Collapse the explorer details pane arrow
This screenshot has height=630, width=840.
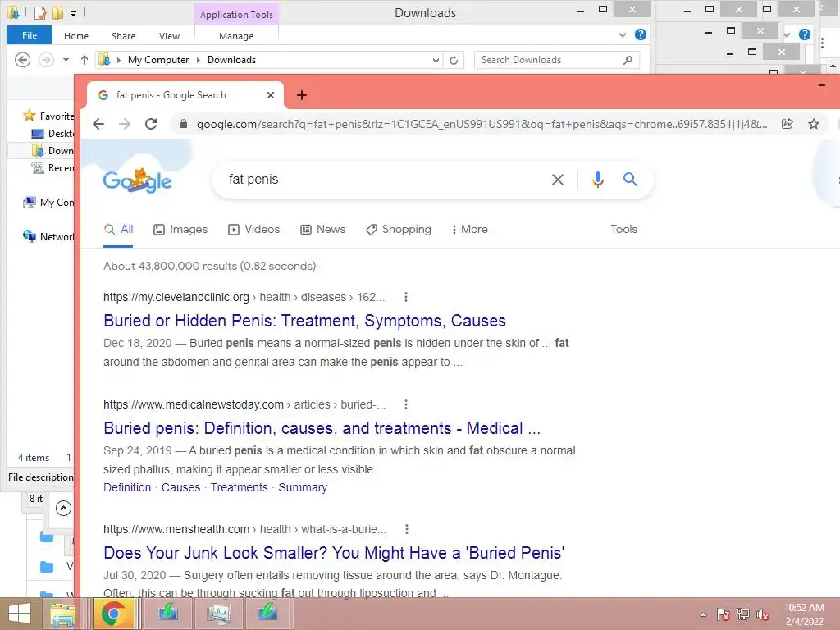point(63,508)
